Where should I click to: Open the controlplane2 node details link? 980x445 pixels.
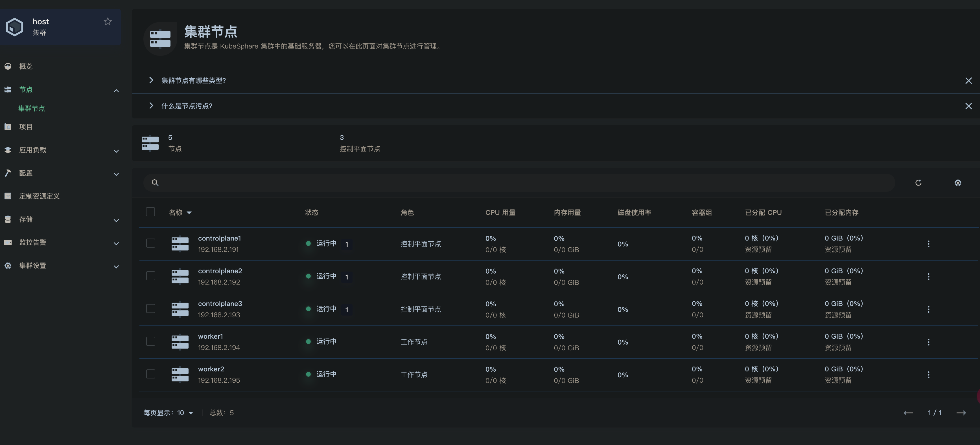(x=220, y=271)
